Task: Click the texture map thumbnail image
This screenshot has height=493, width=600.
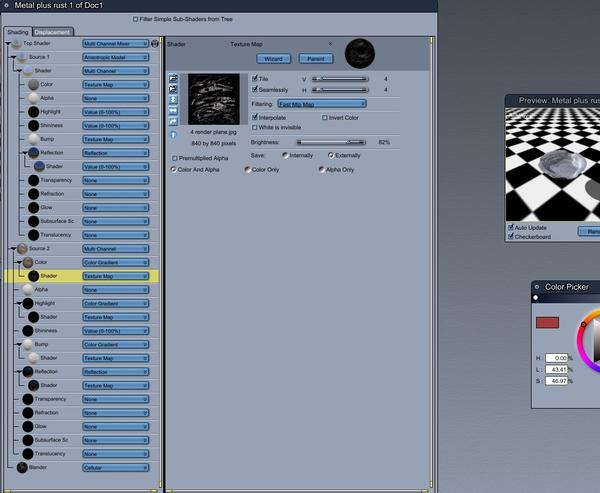Action: coord(214,99)
